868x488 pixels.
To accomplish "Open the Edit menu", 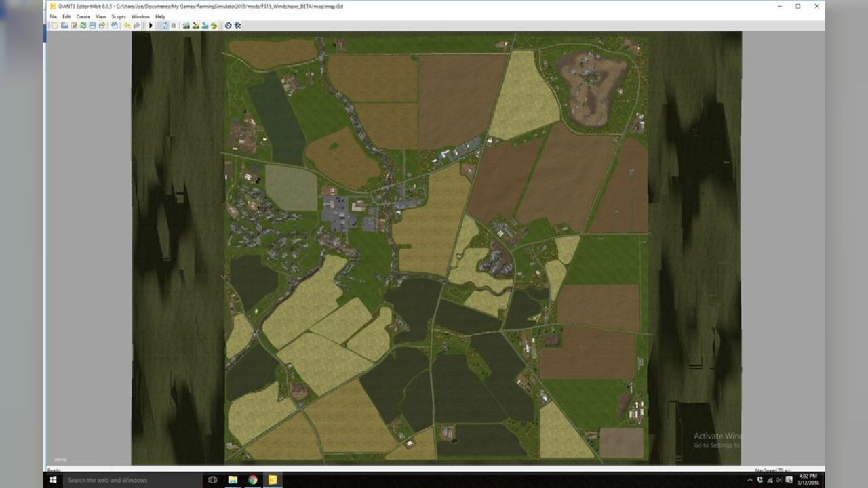I will (x=66, y=16).
